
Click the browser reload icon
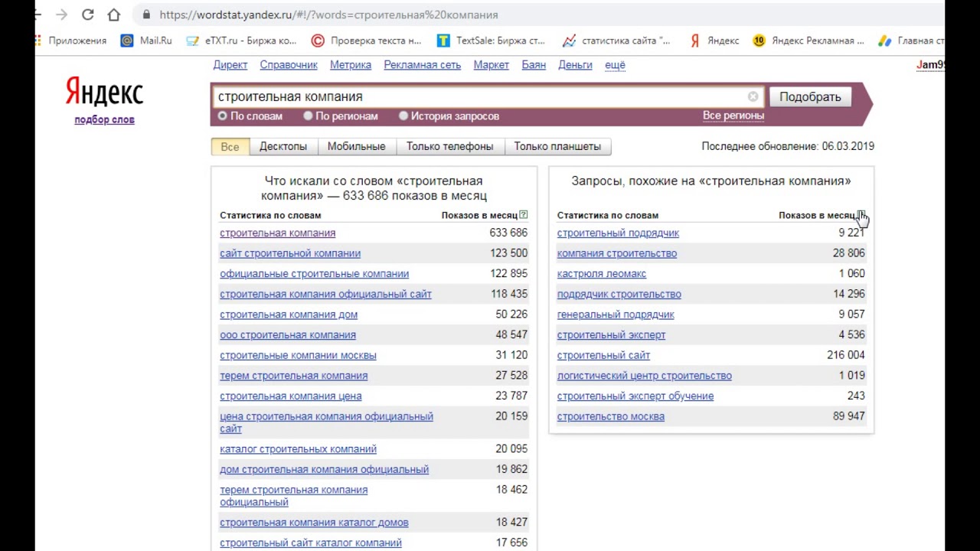point(88,15)
